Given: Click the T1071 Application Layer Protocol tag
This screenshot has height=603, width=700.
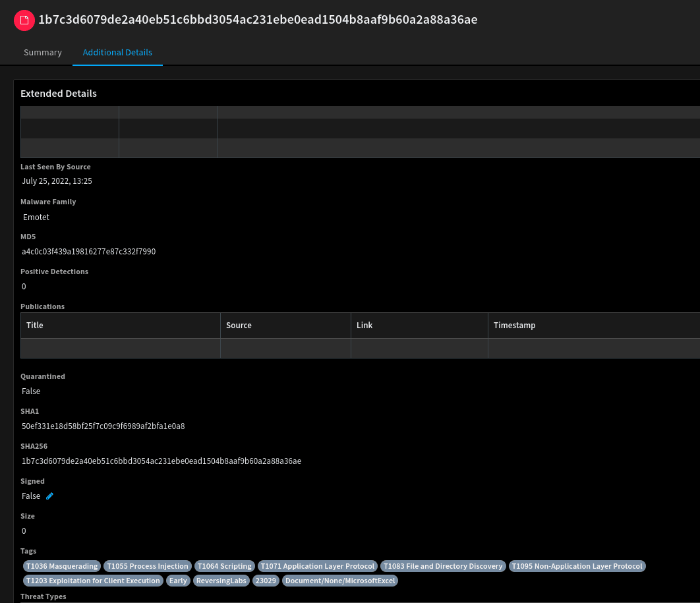Looking at the screenshot, I should point(317,565).
